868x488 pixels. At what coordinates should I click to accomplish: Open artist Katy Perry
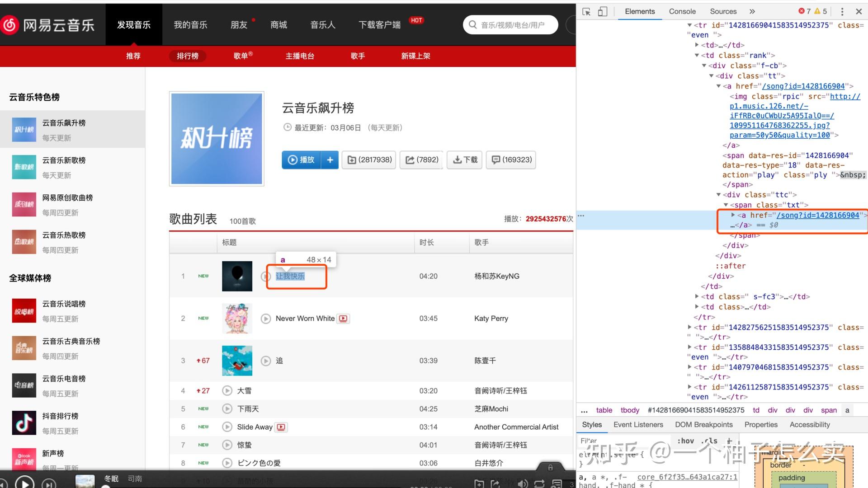click(x=491, y=319)
